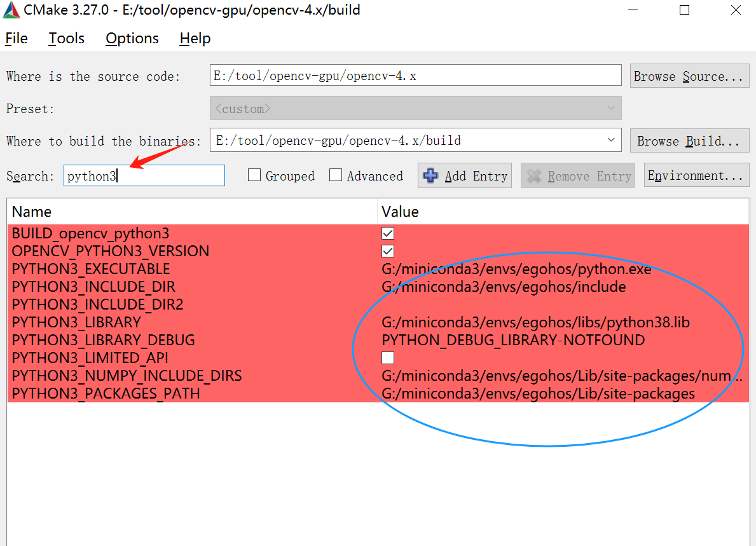Uncheck OPENCV_PYTHON3_VERSION checkbox
The width and height of the screenshot is (756, 546).
tap(388, 251)
